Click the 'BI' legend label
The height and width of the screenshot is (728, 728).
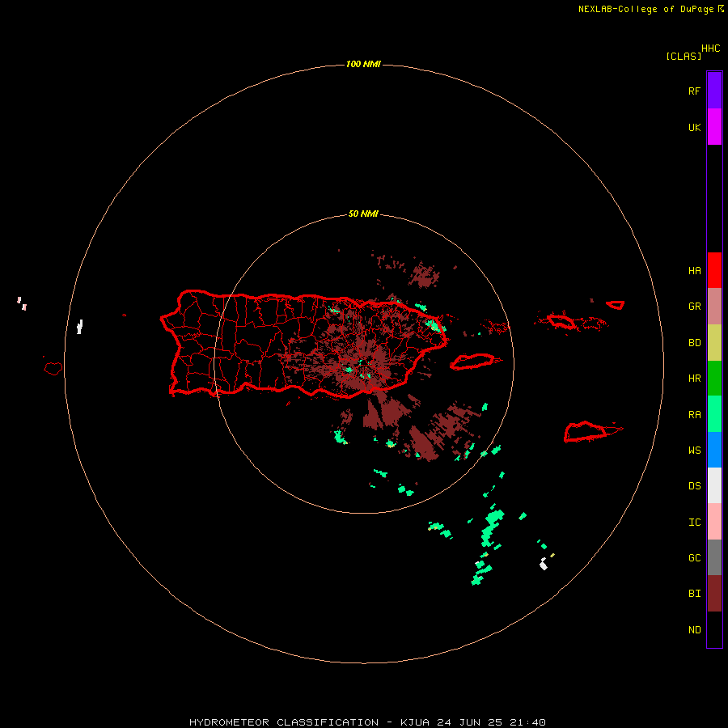[694, 594]
